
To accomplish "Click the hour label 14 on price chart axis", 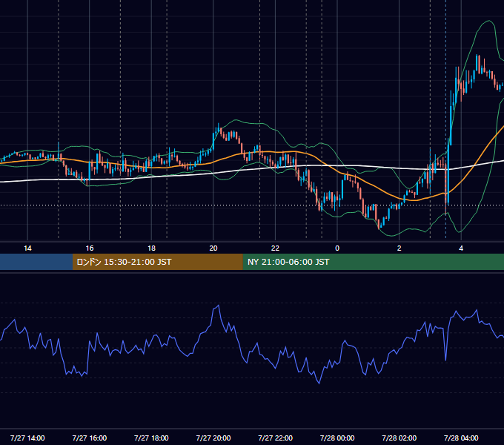I will [27, 248].
